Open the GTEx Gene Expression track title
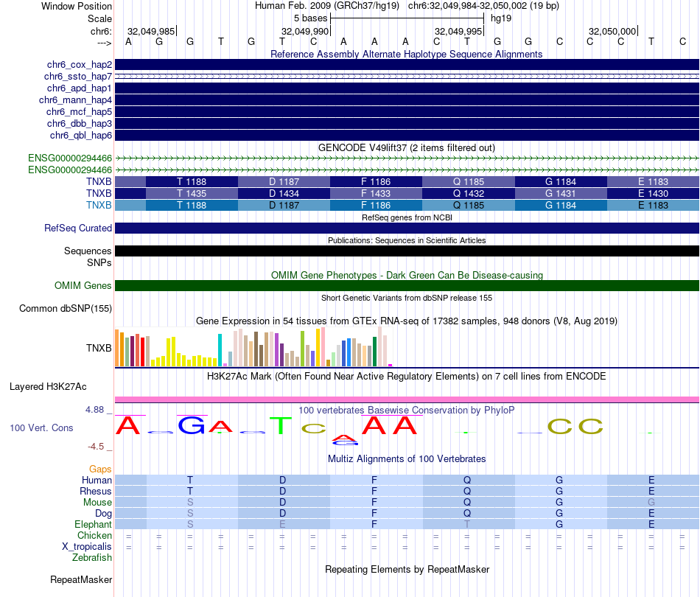The width and height of the screenshot is (700, 597). [x=407, y=321]
